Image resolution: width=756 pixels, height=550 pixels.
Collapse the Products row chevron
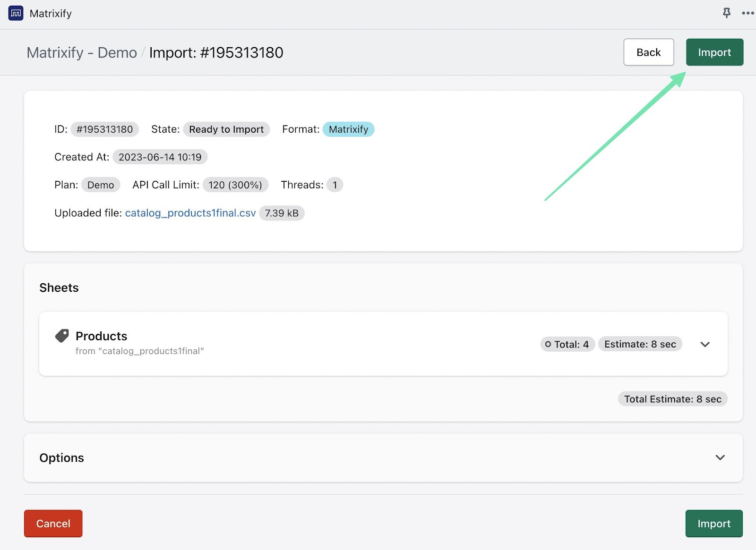click(x=704, y=344)
